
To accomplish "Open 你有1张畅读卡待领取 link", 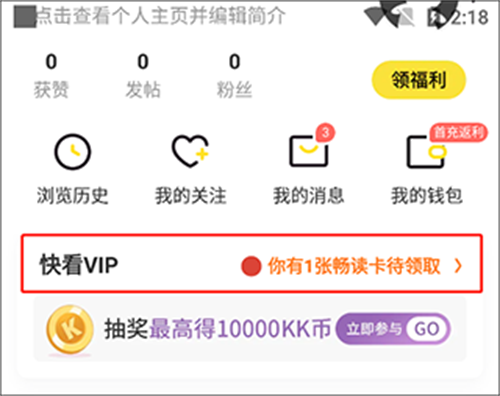I will pyautogui.click(x=354, y=266).
